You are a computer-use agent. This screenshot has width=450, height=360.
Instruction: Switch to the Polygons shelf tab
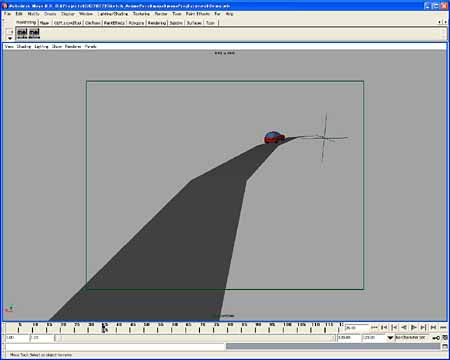(x=136, y=23)
